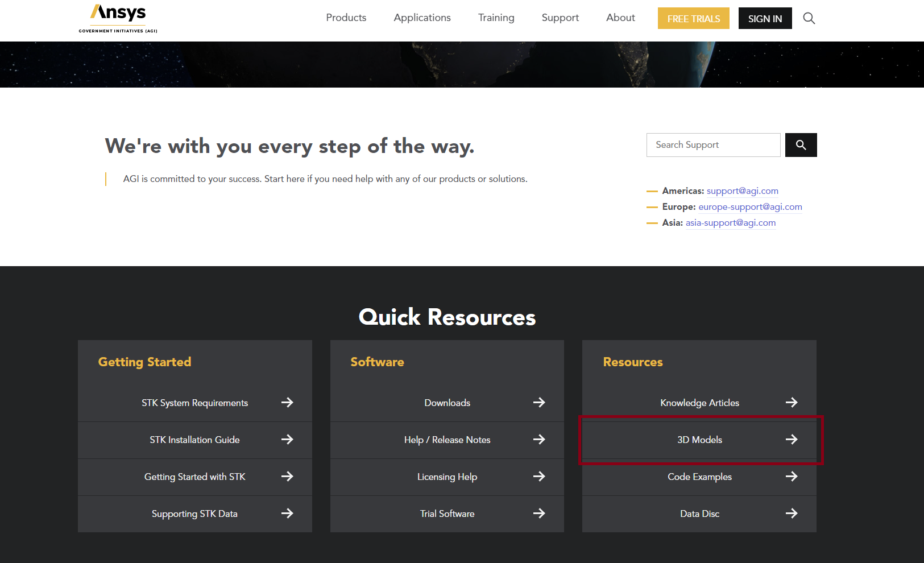Image resolution: width=924 pixels, height=563 pixels.
Task: Click arrow beside Help / Release Notes
Action: (x=539, y=440)
